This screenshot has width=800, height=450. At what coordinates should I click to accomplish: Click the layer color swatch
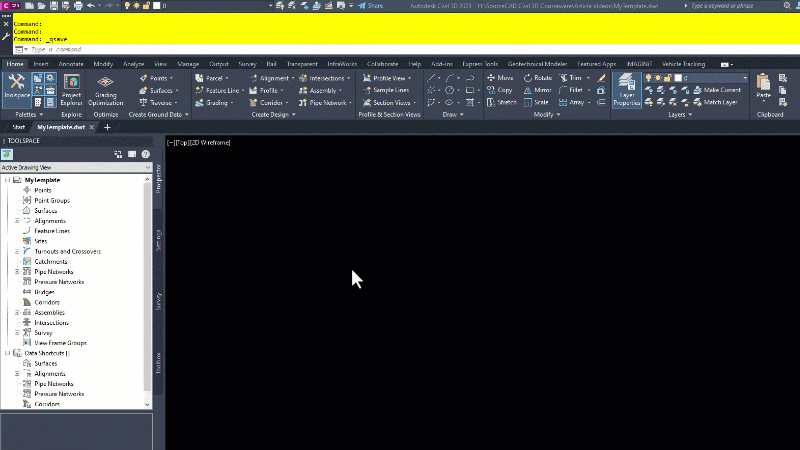678,77
